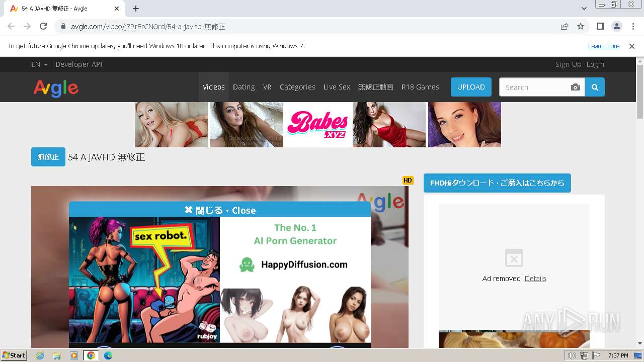Image resolution: width=644 pixels, height=362 pixels.
Task: Expand the tab search chevron
Action: [x=584, y=9]
